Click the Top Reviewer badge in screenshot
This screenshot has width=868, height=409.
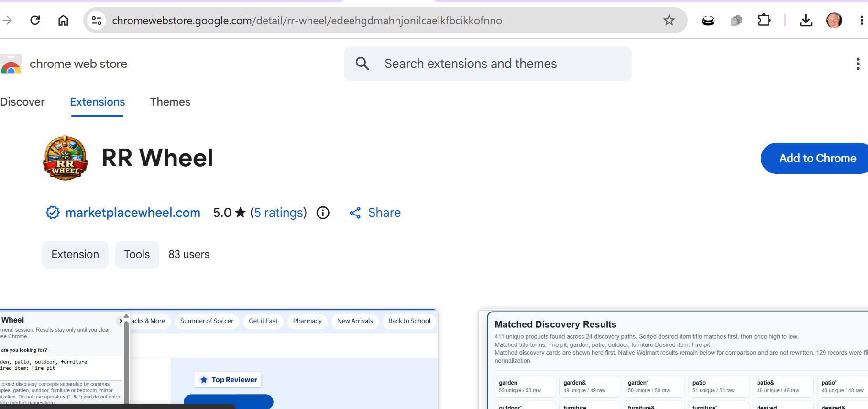(228, 380)
